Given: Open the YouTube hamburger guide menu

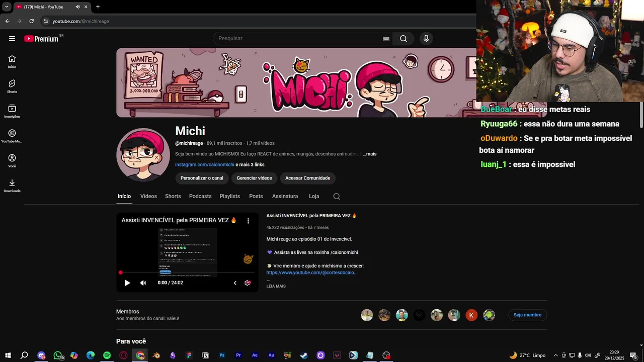Looking at the screenshot, I should [x=12, y=38].
